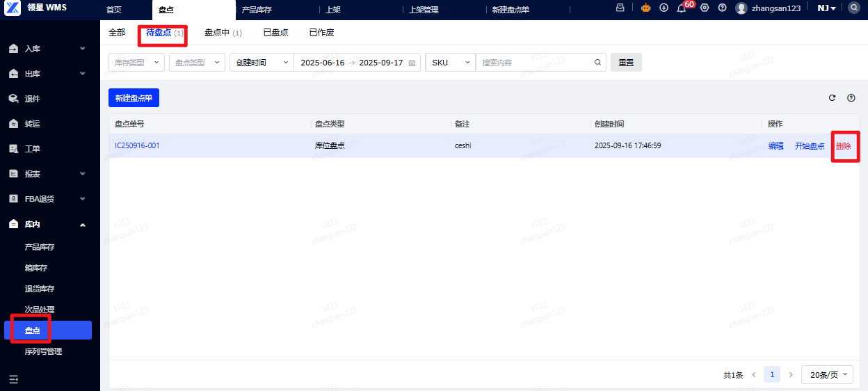Click 删除 for IC250916-001
The image size is (868, 391).
coord(843,145)
